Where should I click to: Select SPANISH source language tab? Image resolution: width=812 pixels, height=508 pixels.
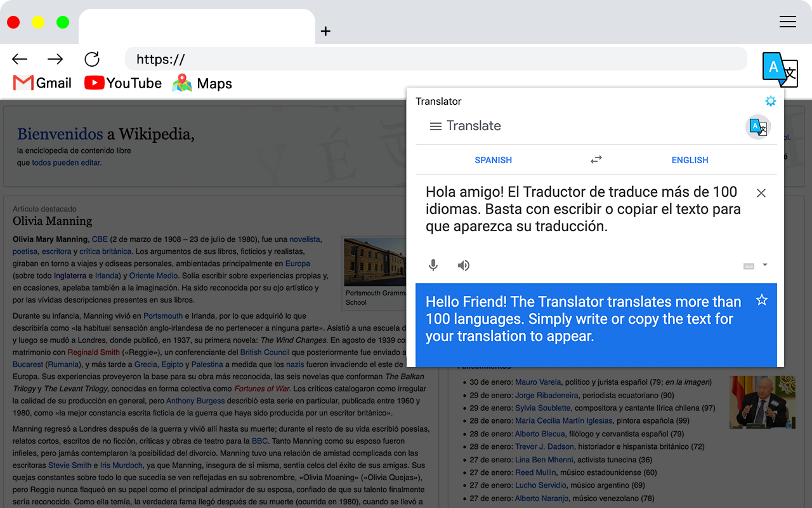tap(493, 160)
